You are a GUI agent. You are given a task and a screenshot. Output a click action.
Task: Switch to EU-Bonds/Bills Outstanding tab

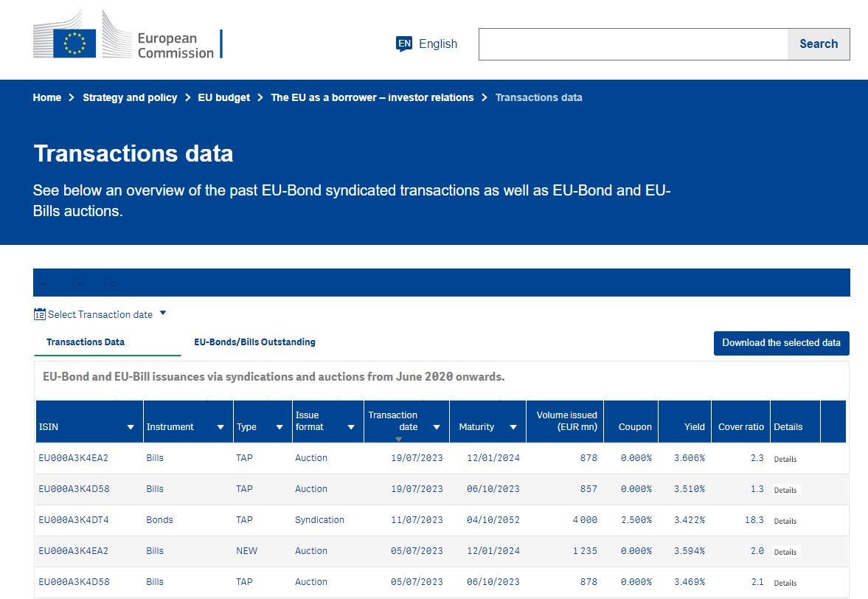[x=254, y=342]
